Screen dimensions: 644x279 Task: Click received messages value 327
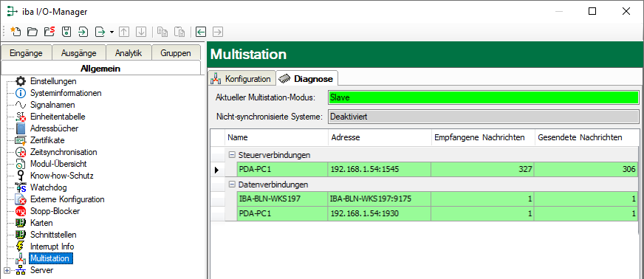(x=482, y=169)
